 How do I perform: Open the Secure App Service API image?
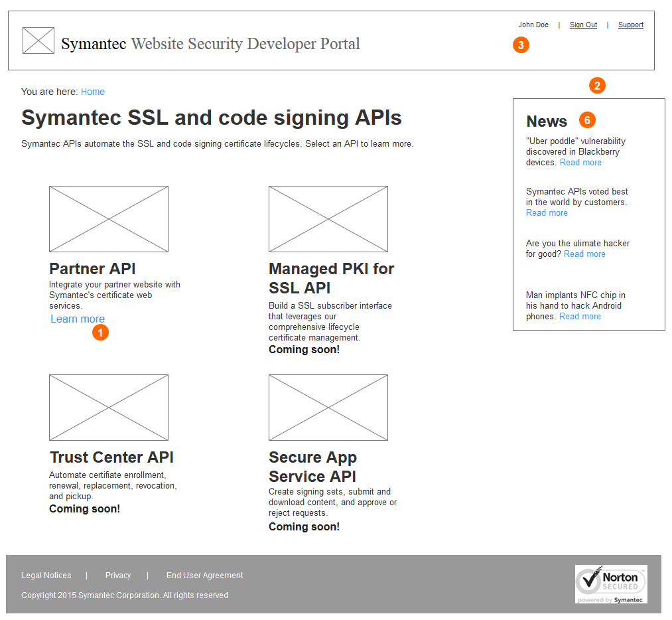pyautogui.click(x=328, y=408)
